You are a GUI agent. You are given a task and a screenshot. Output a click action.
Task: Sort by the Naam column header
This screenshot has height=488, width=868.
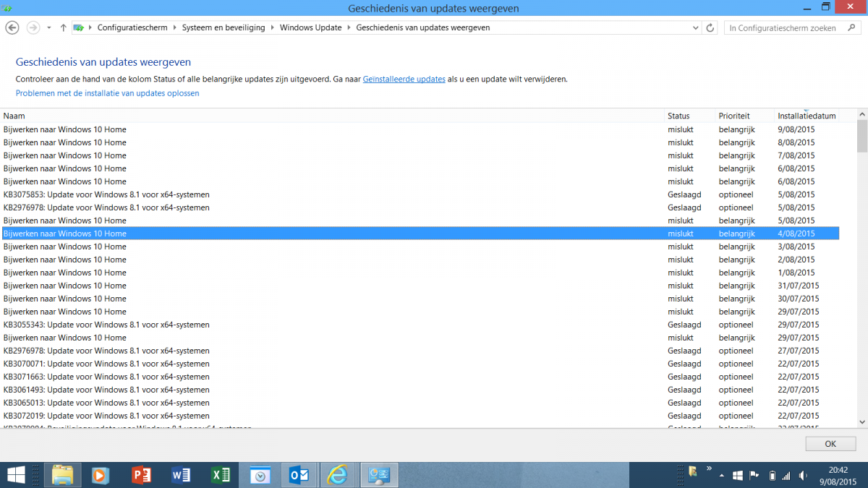pos(333,116)
